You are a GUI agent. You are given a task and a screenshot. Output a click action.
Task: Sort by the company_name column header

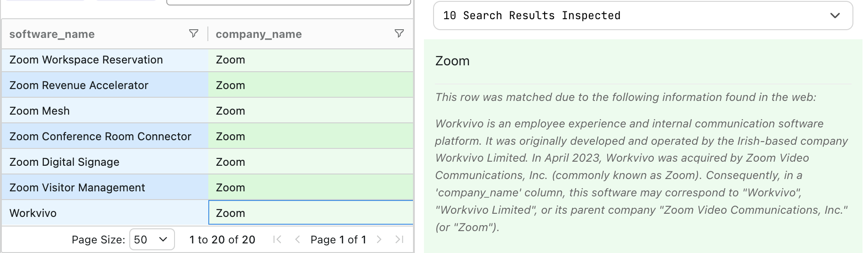[259, 34]
